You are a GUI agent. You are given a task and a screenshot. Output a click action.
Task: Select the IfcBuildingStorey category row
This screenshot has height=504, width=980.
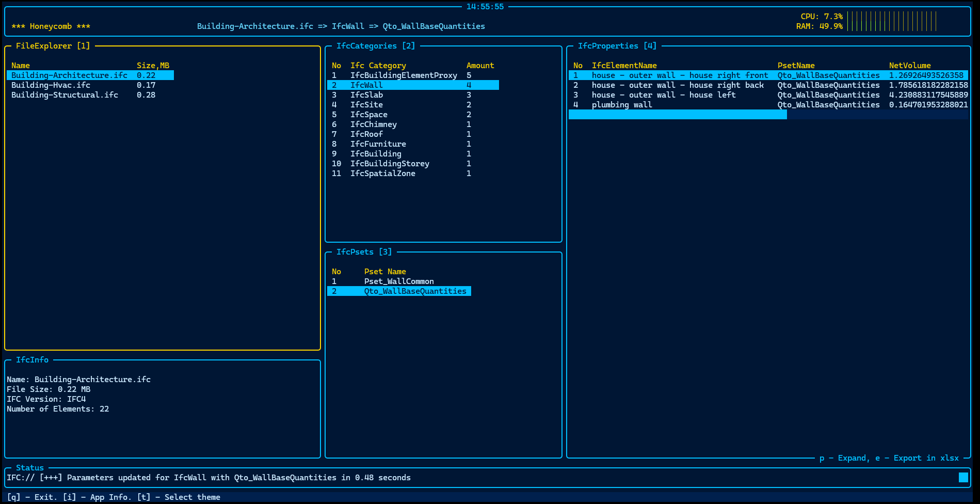(x=413, y=164)
